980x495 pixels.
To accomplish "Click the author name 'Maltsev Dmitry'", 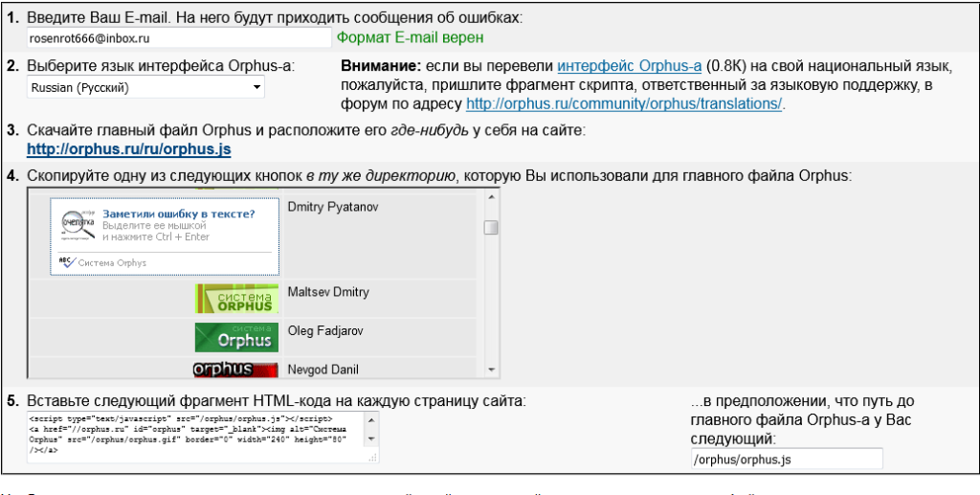I will point(328,292).
